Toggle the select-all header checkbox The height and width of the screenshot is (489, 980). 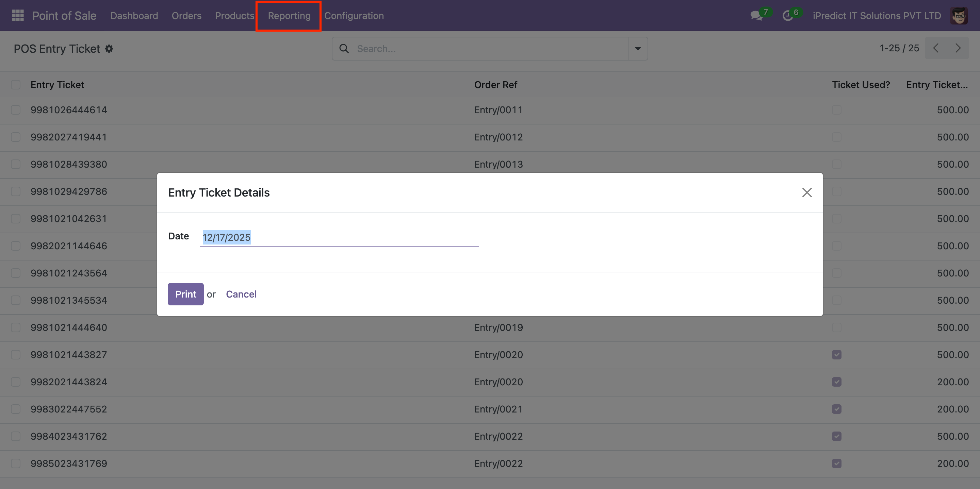[16, 84]
